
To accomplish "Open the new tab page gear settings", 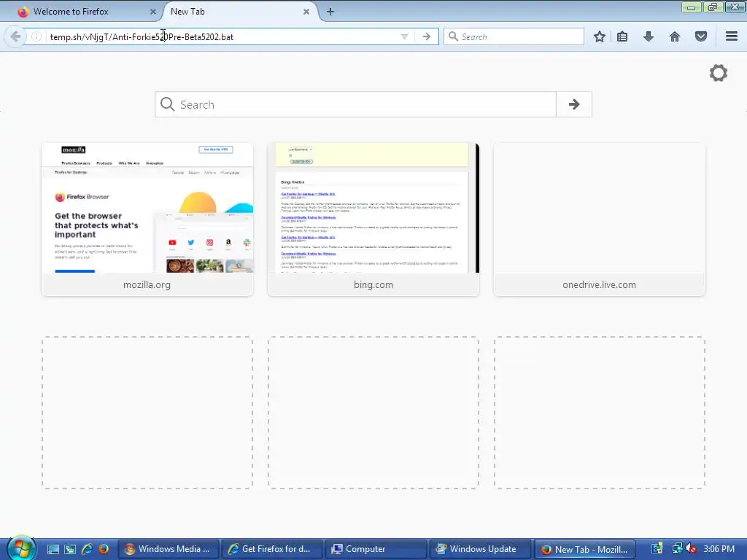I will coord(719,73).
